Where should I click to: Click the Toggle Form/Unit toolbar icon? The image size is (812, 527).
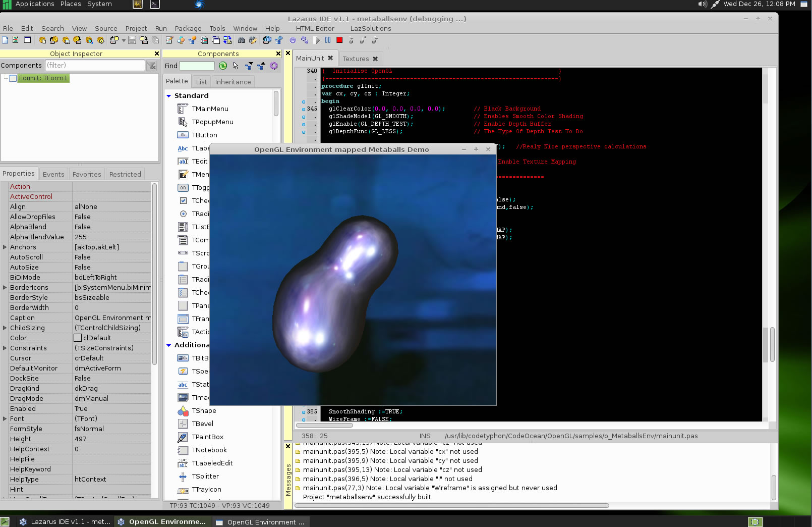point(227,40)
